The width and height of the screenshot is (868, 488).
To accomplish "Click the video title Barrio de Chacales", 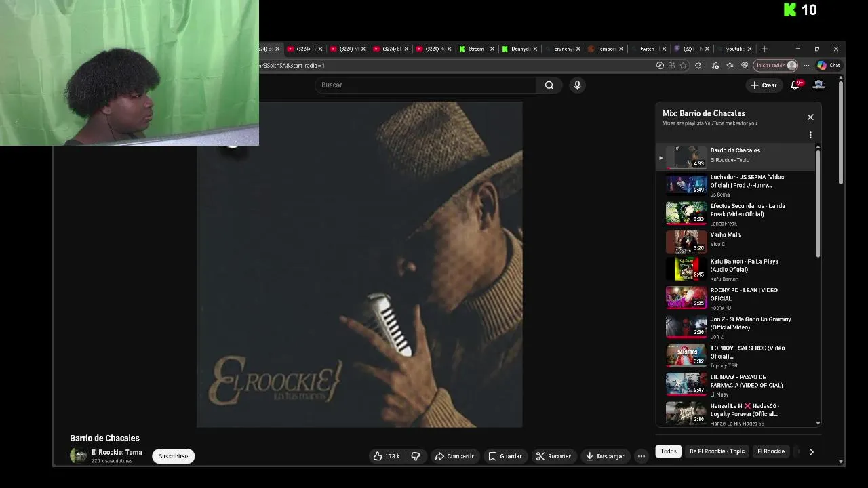I will (x=104, y=438).
